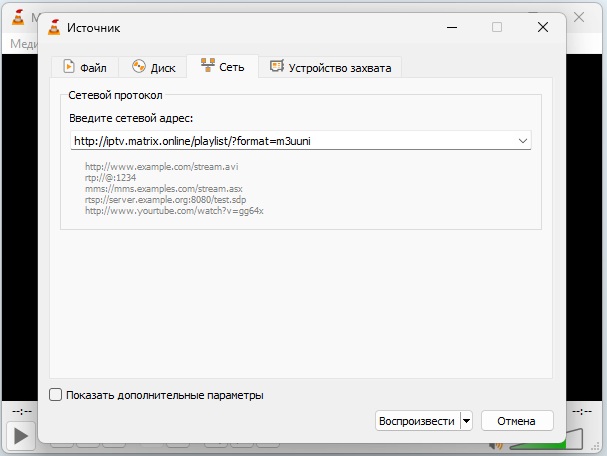Screen dimensions: 607x456
Task: Open the Медиа menu in menu bar
Action: 20,44
